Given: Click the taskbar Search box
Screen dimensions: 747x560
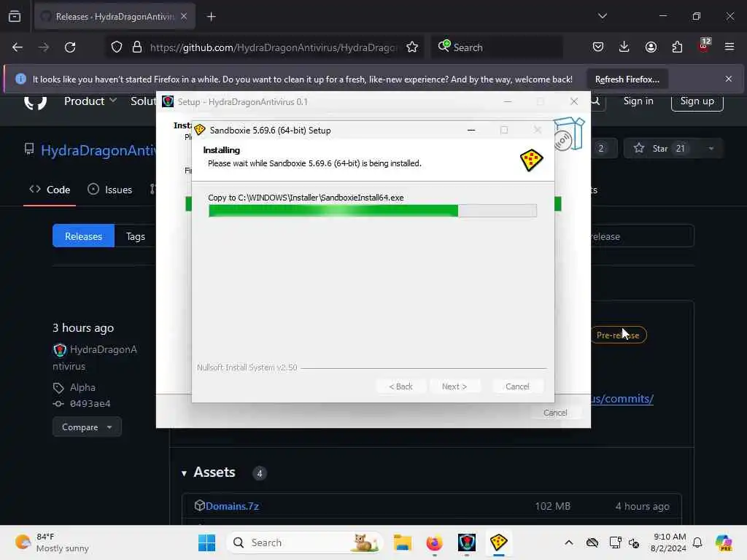Looking at the screenshot, I should click(x=305, y=542).
